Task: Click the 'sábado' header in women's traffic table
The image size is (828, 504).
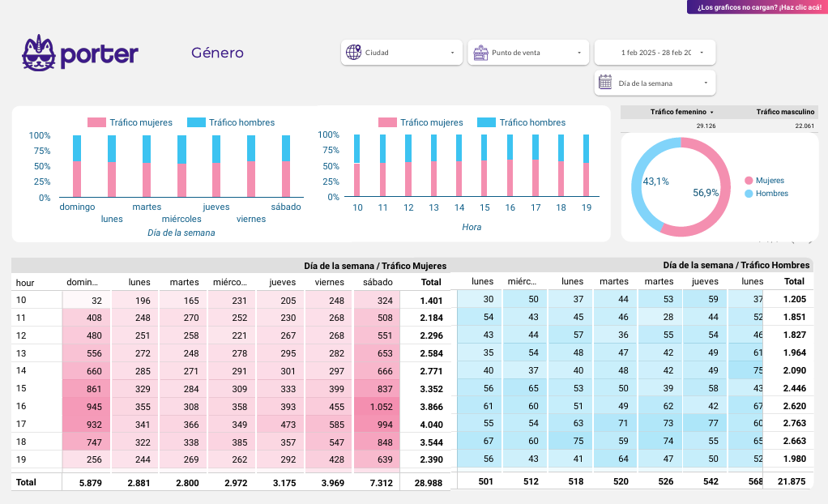Action: coord(378,283)
